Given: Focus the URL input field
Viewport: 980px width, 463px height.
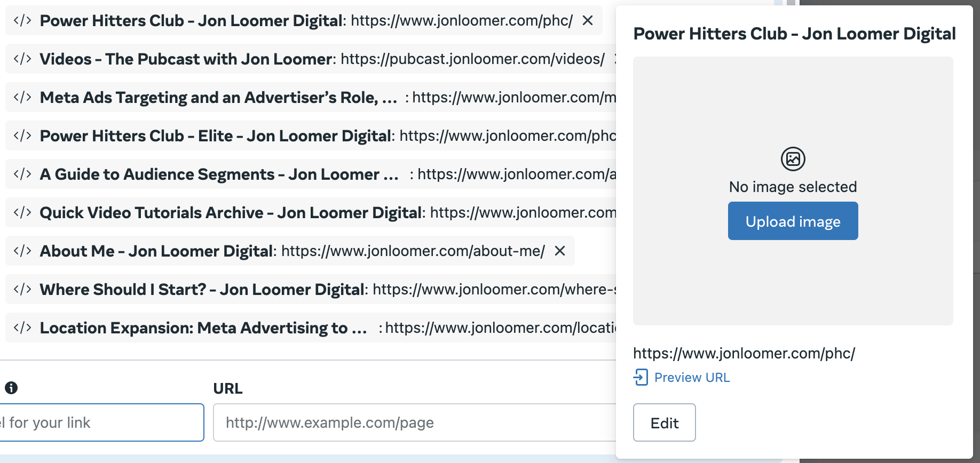Looking at the screenshot, I should coord(415,422).
